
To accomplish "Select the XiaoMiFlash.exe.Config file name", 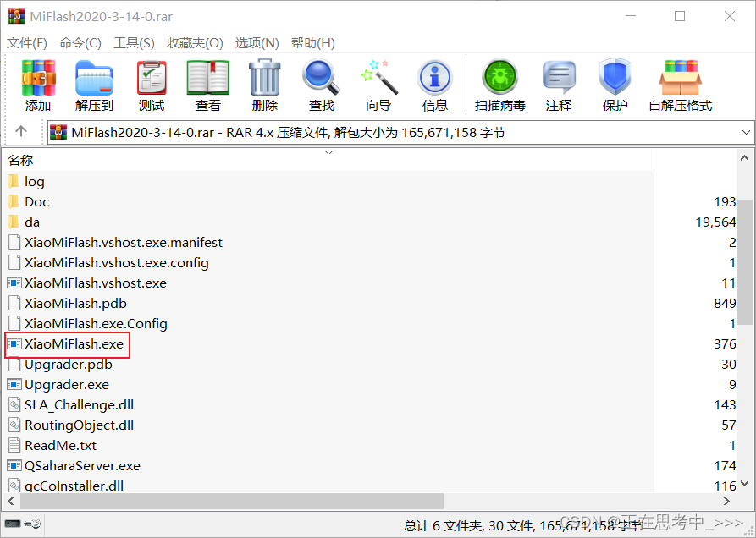I will [x=96, y=323].
